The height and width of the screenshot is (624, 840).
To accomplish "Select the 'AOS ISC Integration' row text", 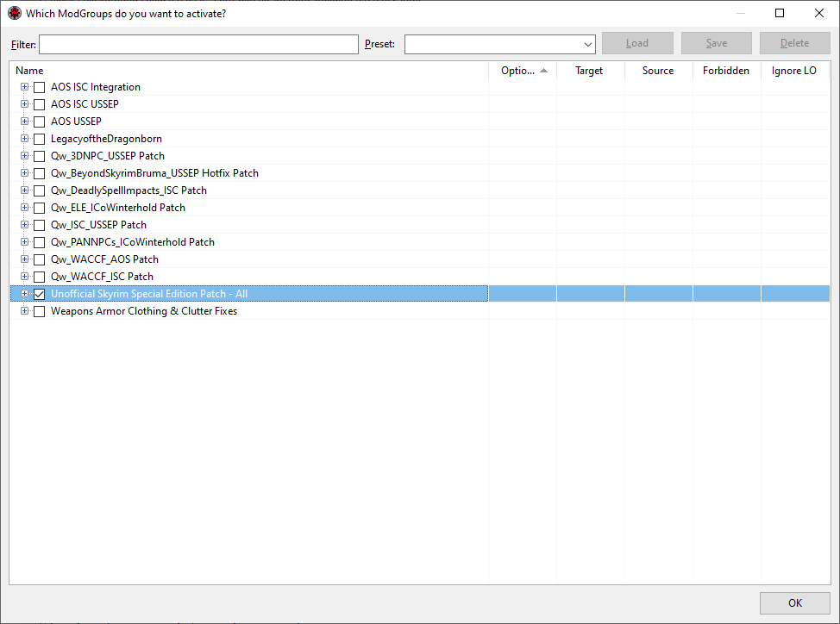I will coord(96,87).
